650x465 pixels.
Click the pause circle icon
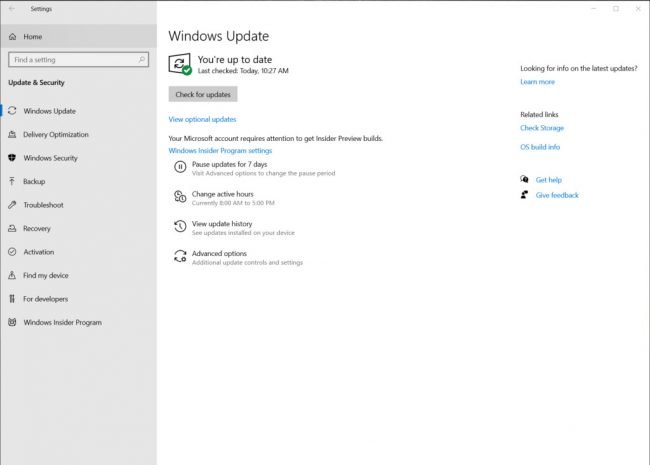point(180,167)
